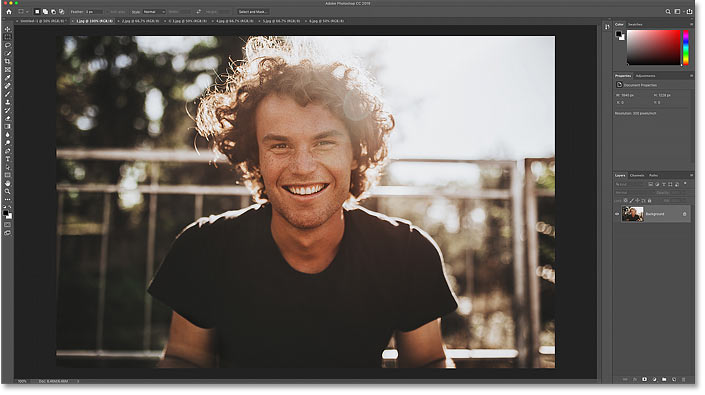Select the Spot Healing Brush tool
Viewport: 705px width, 395px height.
[7, 86]
